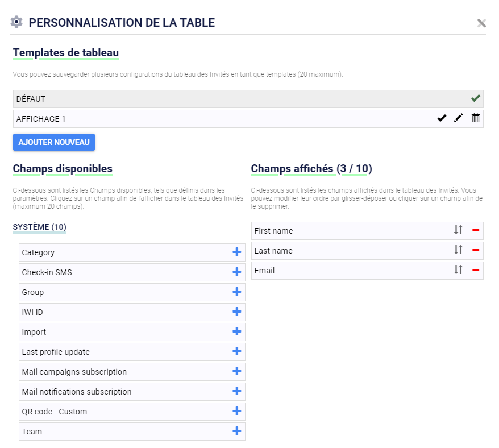Remove the Email field from displayed fields
The height and width of the screenshot is (448, 499).
pyautogui.click(x=476, y=270)
